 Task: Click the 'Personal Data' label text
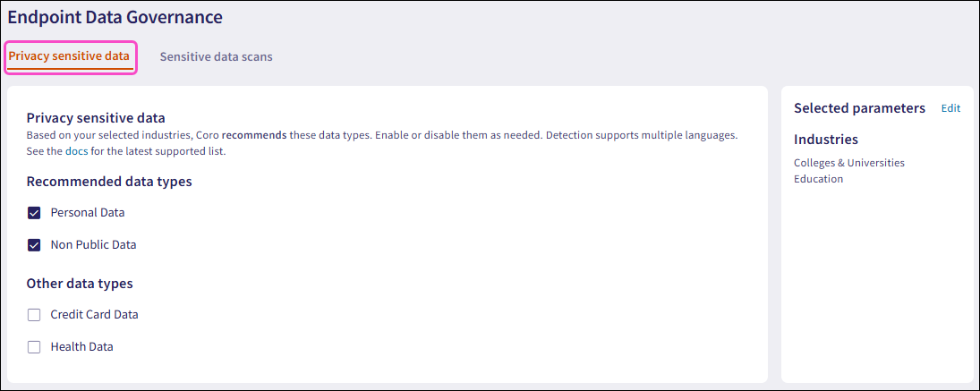(x=88, y=213)
